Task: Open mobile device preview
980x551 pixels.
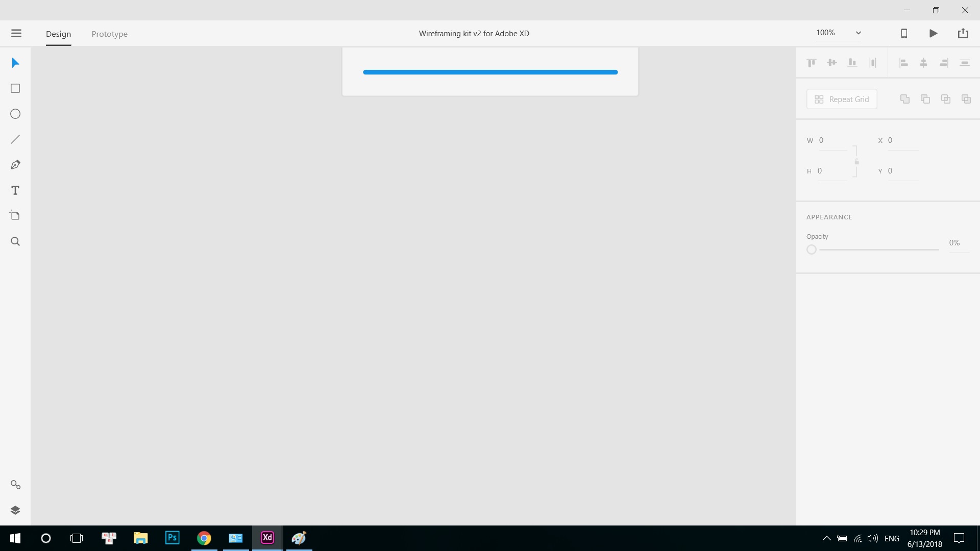Action: click(x=904, y=33)
